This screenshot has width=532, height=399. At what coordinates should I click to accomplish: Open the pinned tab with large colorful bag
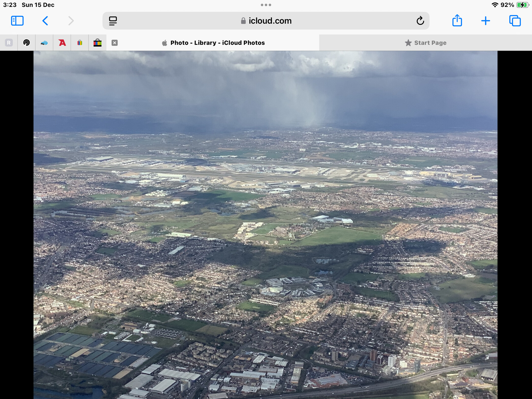point(98,43)
